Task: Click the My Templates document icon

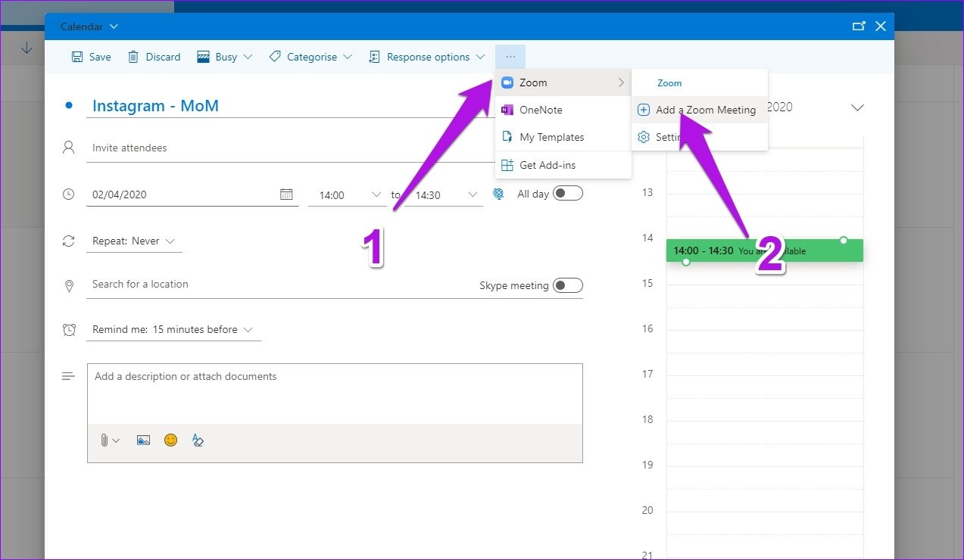Action: pyautogui.click(x=507, y=137)
